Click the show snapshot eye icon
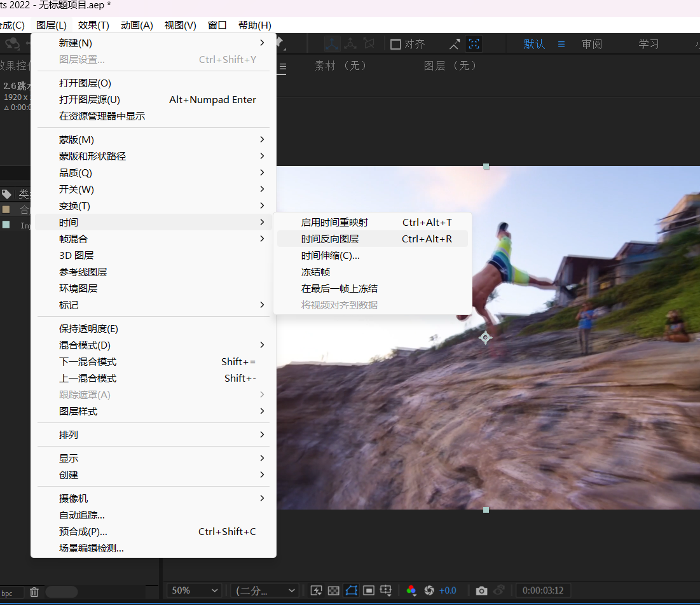The height and width of the screenshot is (605, 700). (500, 590)
